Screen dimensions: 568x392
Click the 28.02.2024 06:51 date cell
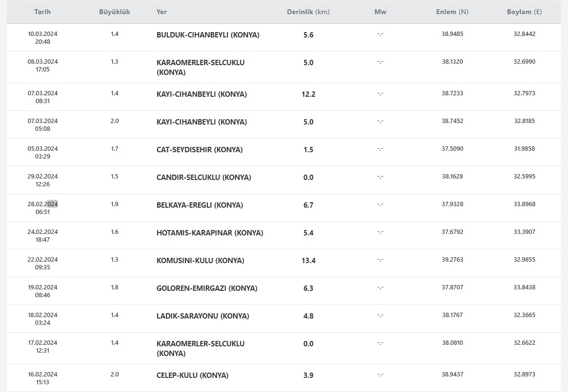click(42, 208)
